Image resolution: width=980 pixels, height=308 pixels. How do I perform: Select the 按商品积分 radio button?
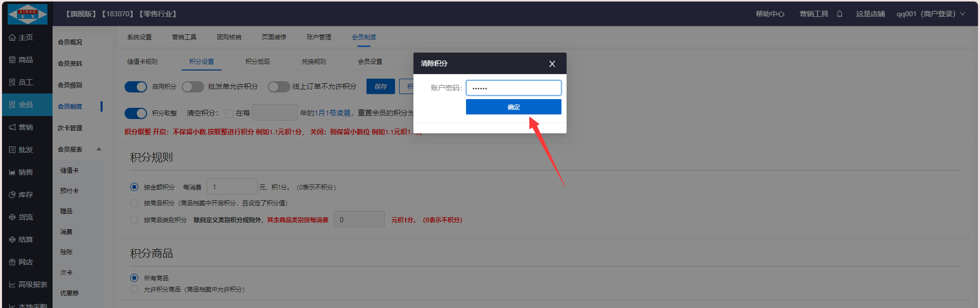tap(134, 203)
